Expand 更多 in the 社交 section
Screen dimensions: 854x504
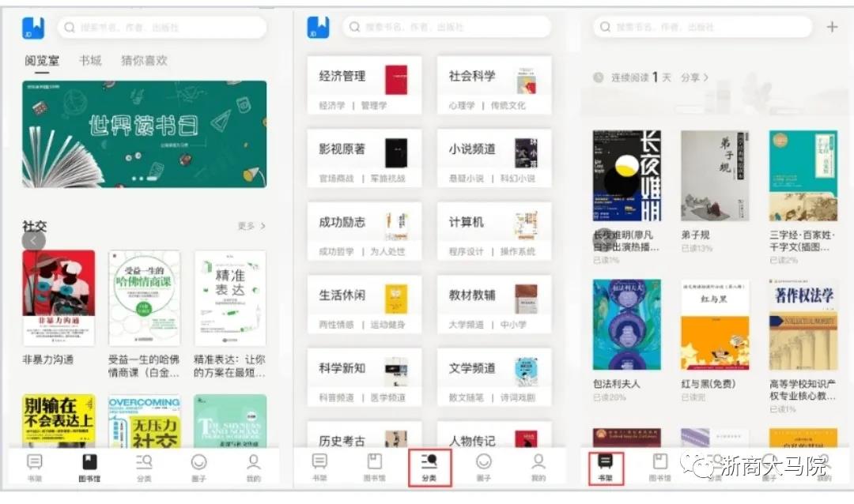251,225
